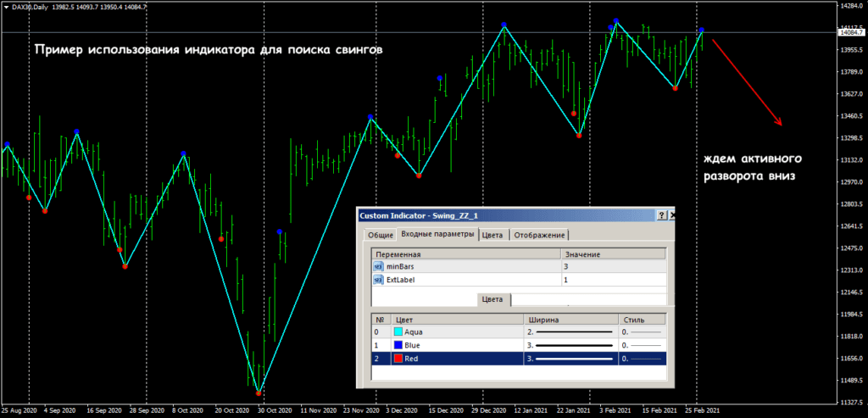Click the minBars variable icon
The width and height of the screenshot is (868, 418).
(x=378, y=266)
